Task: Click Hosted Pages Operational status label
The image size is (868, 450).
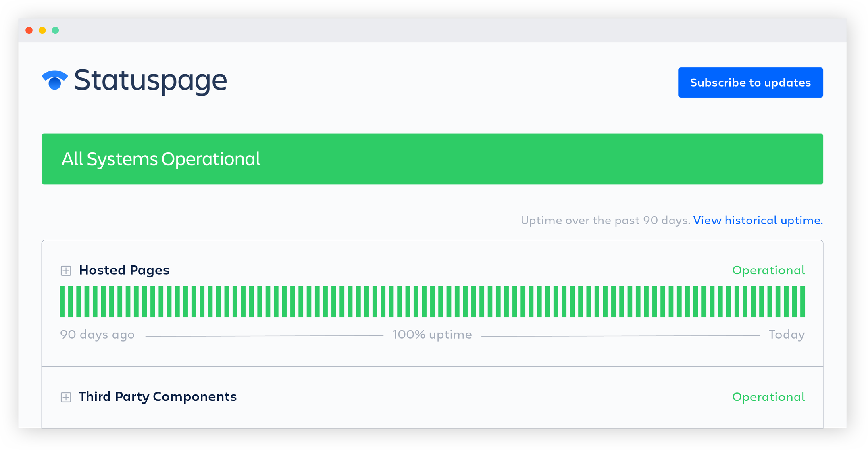Action: tap(768, 270)
